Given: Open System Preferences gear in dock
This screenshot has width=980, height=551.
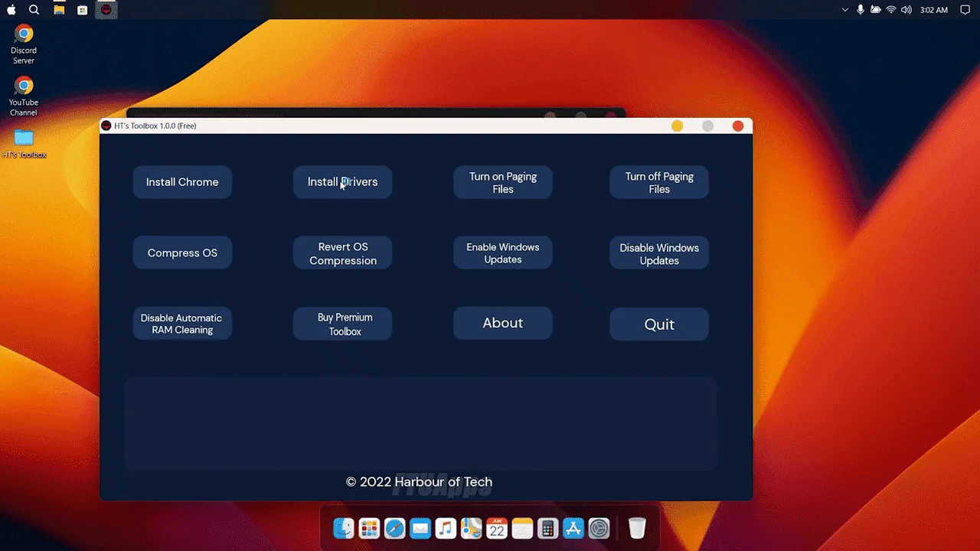Looking at the screenshot, I should point(599,528).
